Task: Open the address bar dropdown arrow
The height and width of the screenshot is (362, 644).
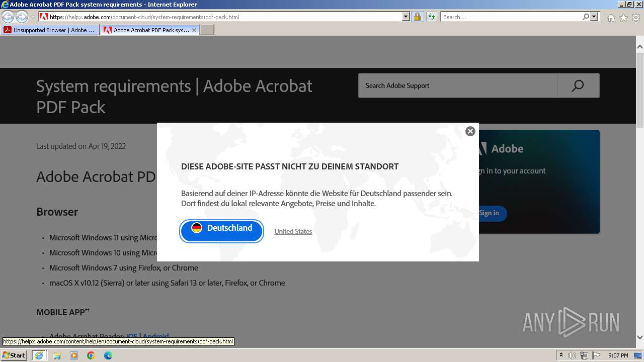Action: 406,17
